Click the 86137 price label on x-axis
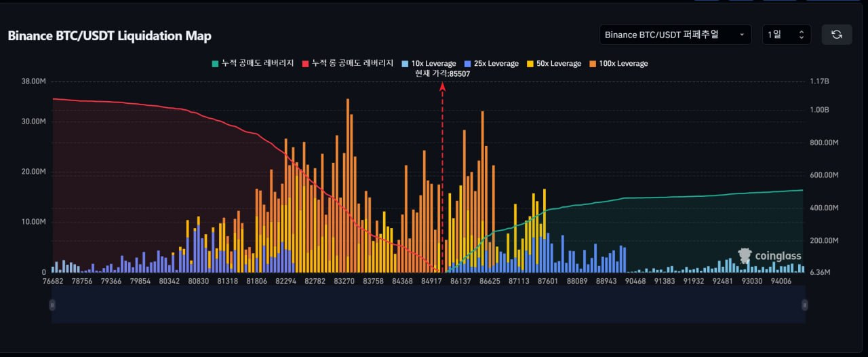Screen dimensions: 868x357 [x=460, y=281]
